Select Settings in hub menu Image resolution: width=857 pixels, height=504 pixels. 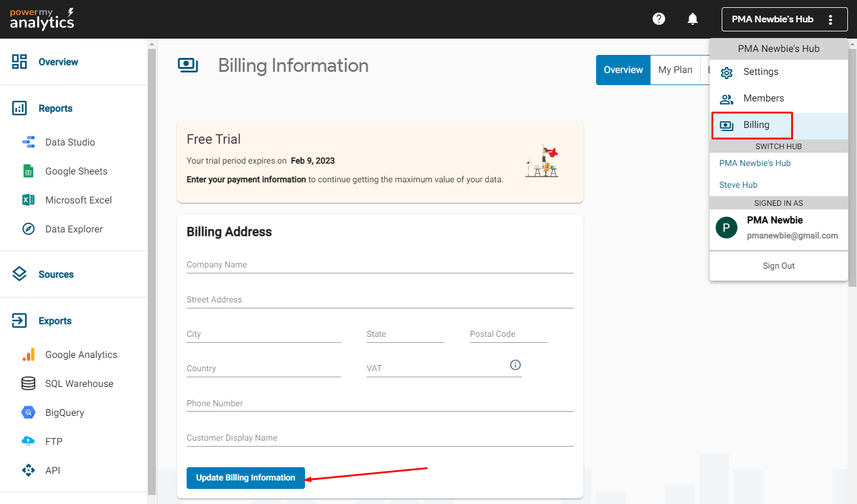point(760,72)
